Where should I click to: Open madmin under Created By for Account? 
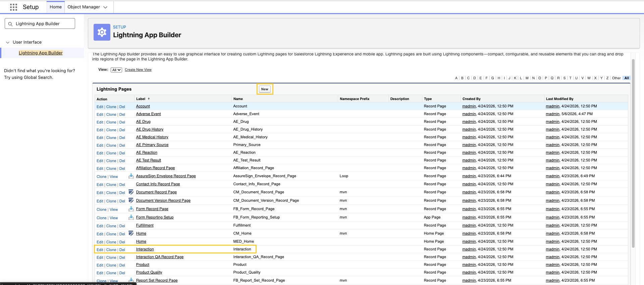(469, 106)
